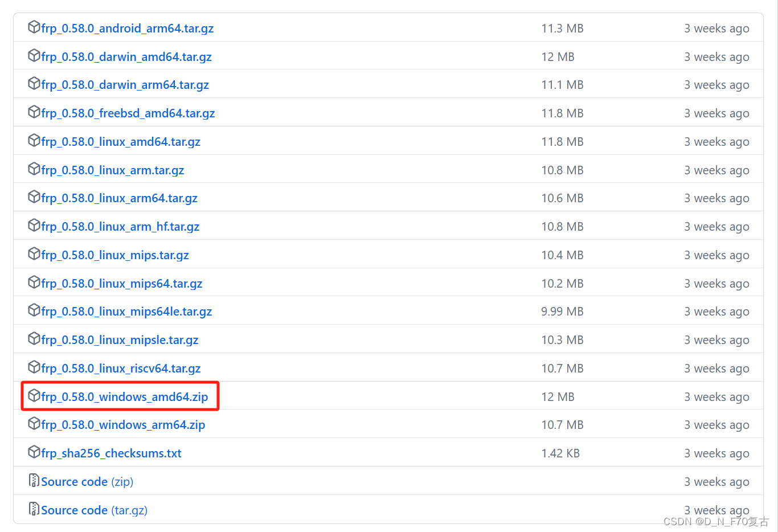This screenshot has height=532, width=778.
Task: Click zip file icon beside Source code (zip)
Action: 34,480
